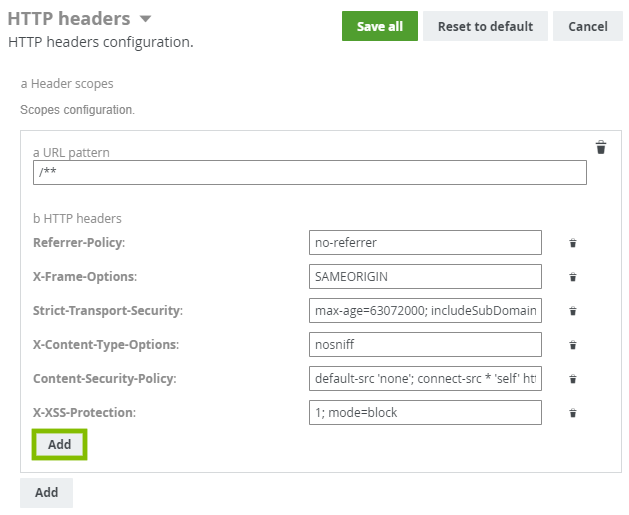Image resolution: width=629 pixels, height=515 pixels.
Task: Click the green Save all button
Action: pyautogui.click(x=379, y=26)
